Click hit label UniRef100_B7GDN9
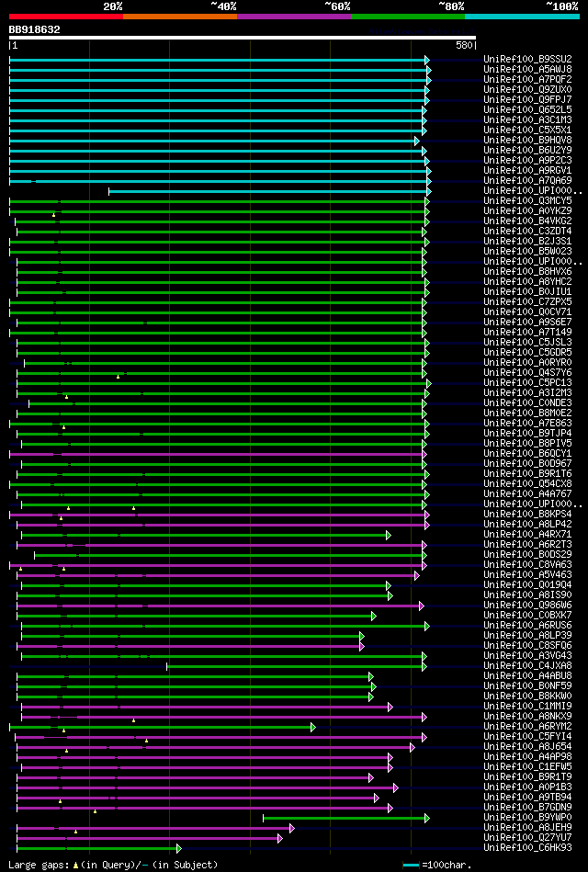Image resolution: width=588 pixels, height=872 pixels. [x=527, y=807]
